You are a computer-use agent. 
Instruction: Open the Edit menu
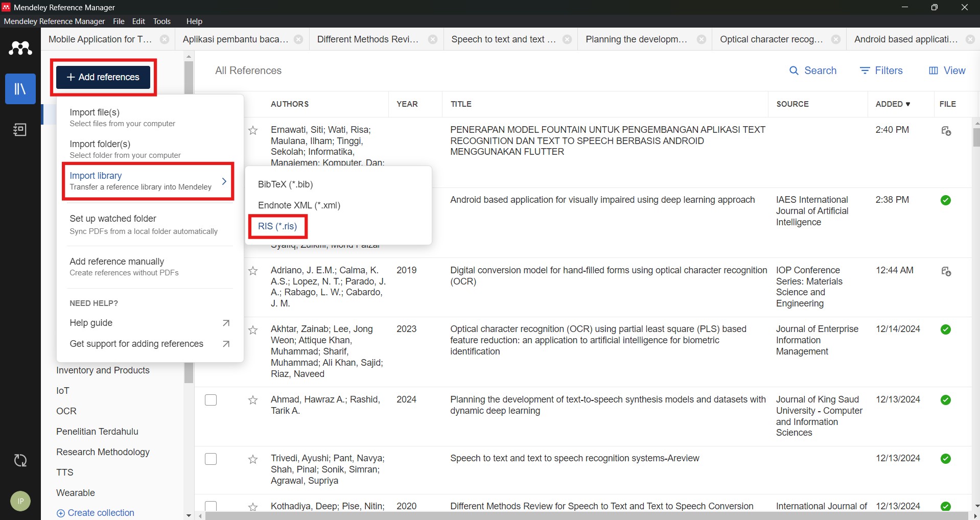click(x=138, y=21)
